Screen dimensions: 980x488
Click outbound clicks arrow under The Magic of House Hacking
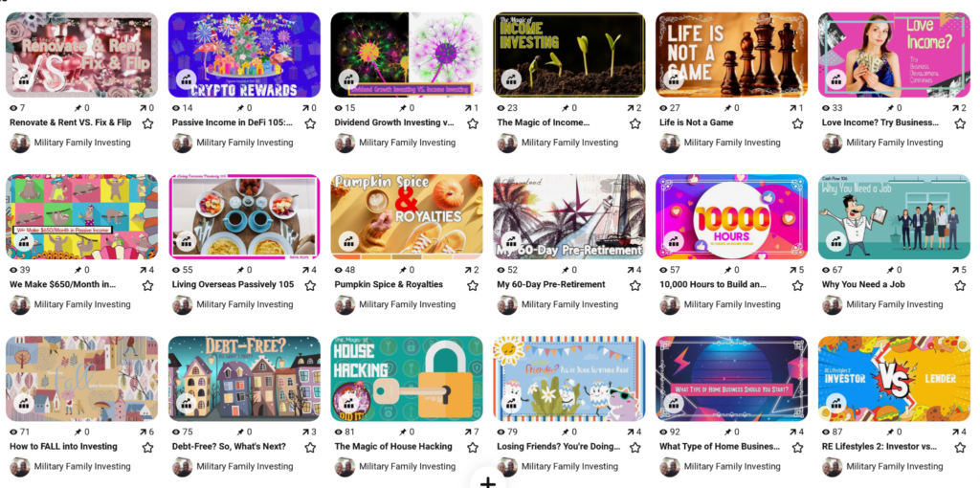[468, 432]
